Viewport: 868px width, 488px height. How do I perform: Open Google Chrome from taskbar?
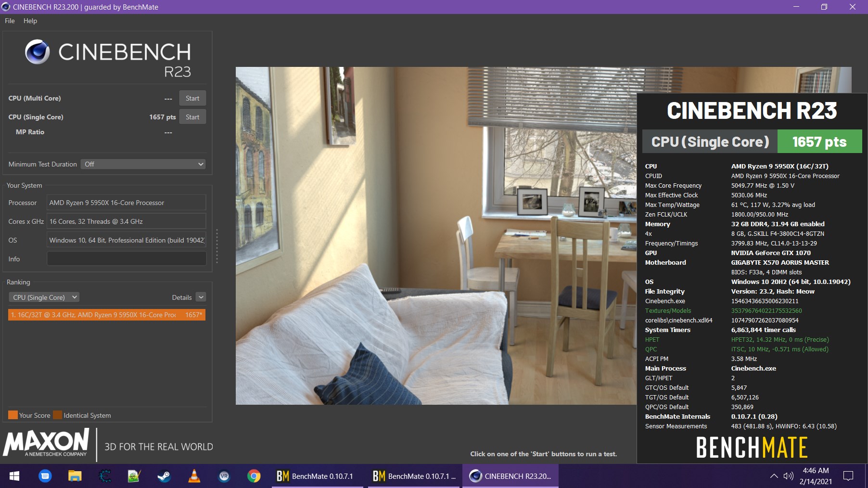254,476
